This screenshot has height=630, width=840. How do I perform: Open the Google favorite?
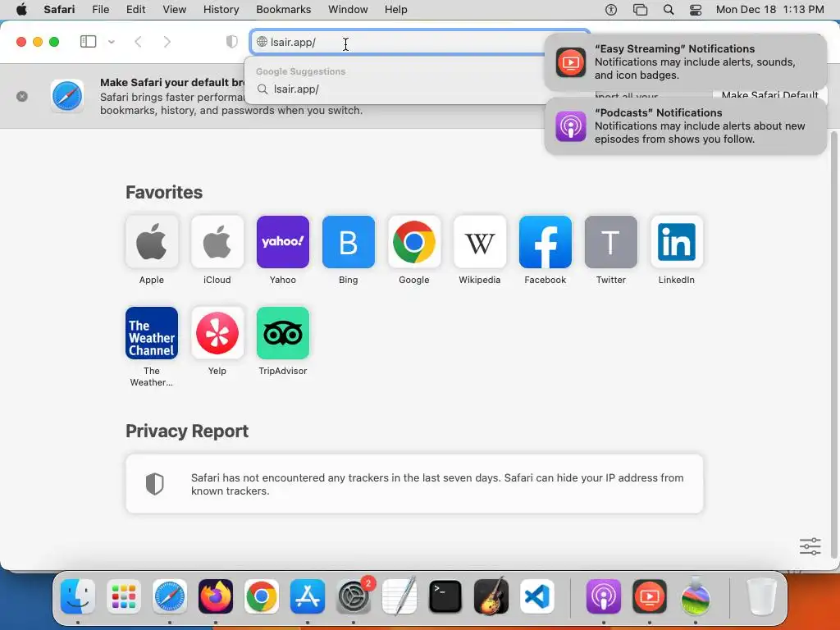coord(414,242)
